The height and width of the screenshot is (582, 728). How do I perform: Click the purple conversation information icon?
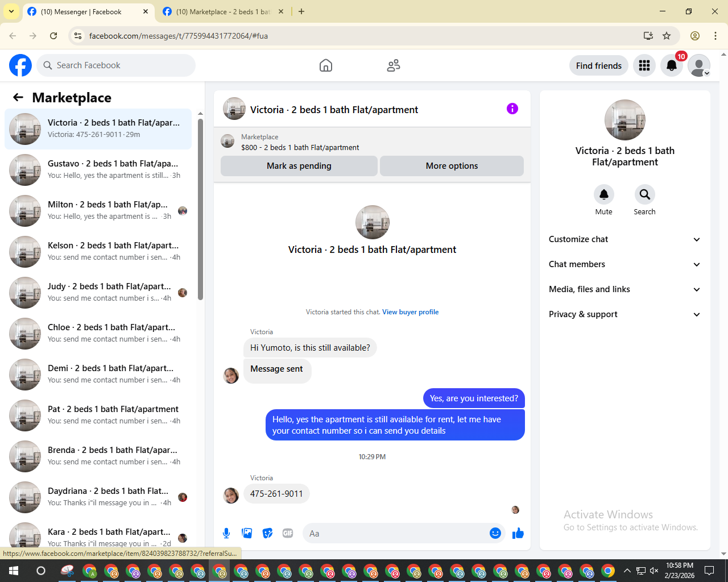pos(512,109)
